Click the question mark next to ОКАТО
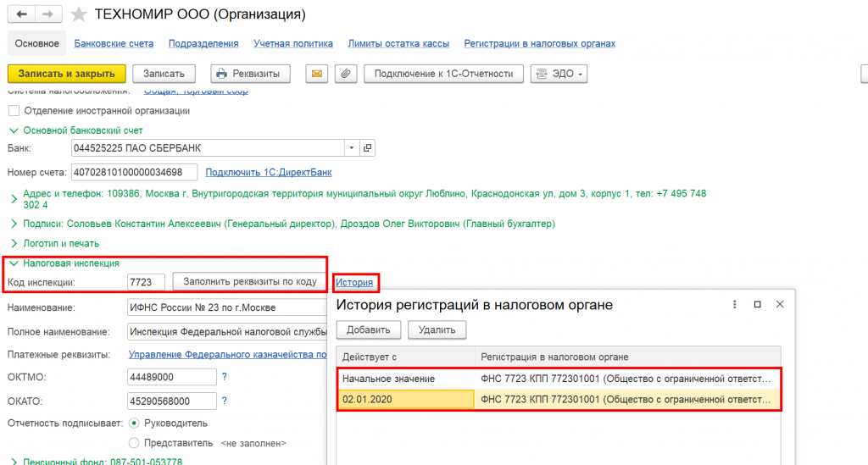868x465 pixels. tap(224, 401)
